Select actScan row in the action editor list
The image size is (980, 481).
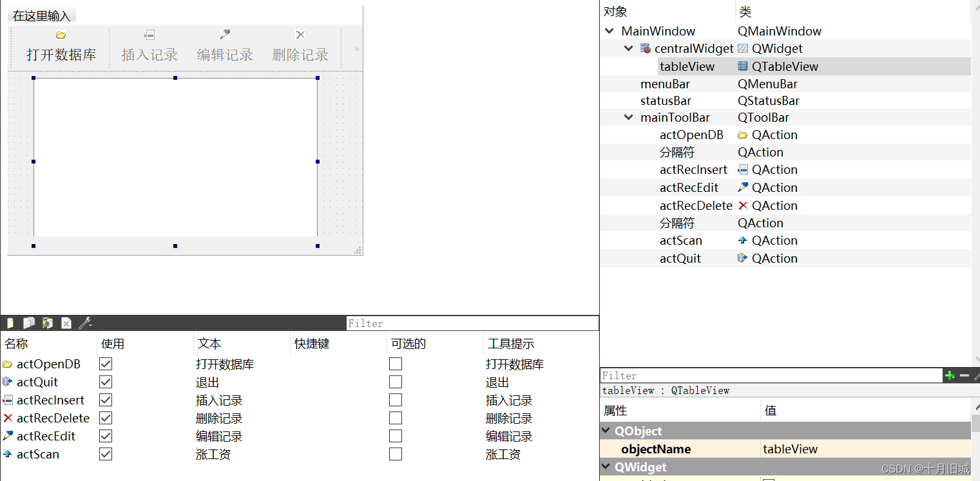(300, 454)
